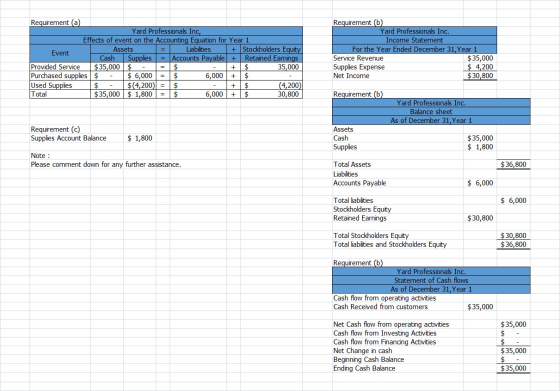Select the 'Note :' cell
Viewport: 560px width, 391px height.
click(40, 156)
